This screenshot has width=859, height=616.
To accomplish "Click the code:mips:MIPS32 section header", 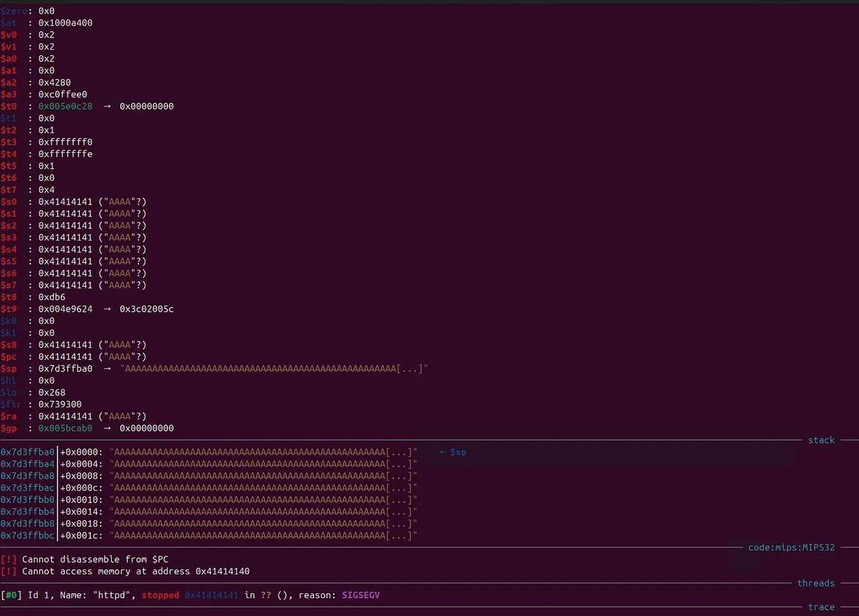I will click(x=792, y=547).
